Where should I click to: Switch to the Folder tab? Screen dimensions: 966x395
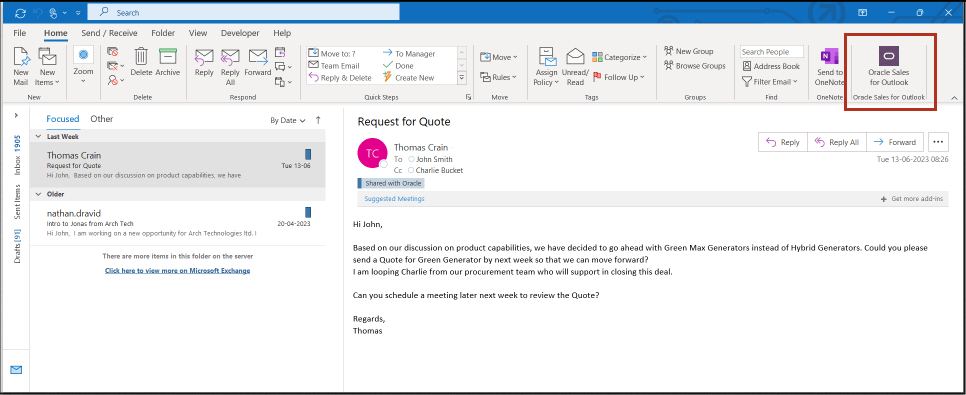163,33
